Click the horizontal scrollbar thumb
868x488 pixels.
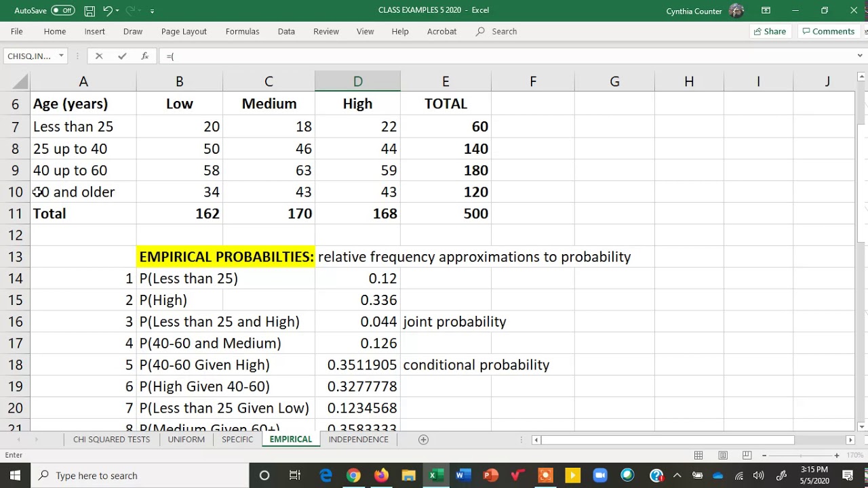click(668, 440)
